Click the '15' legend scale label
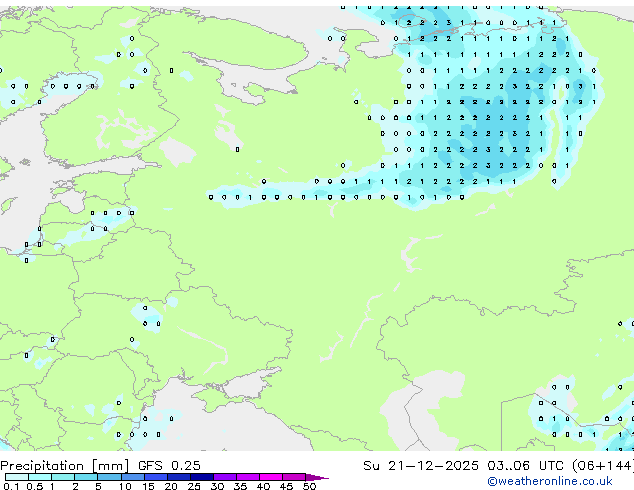The width and height of the screenshot is (634, 490). coord(148,486)
